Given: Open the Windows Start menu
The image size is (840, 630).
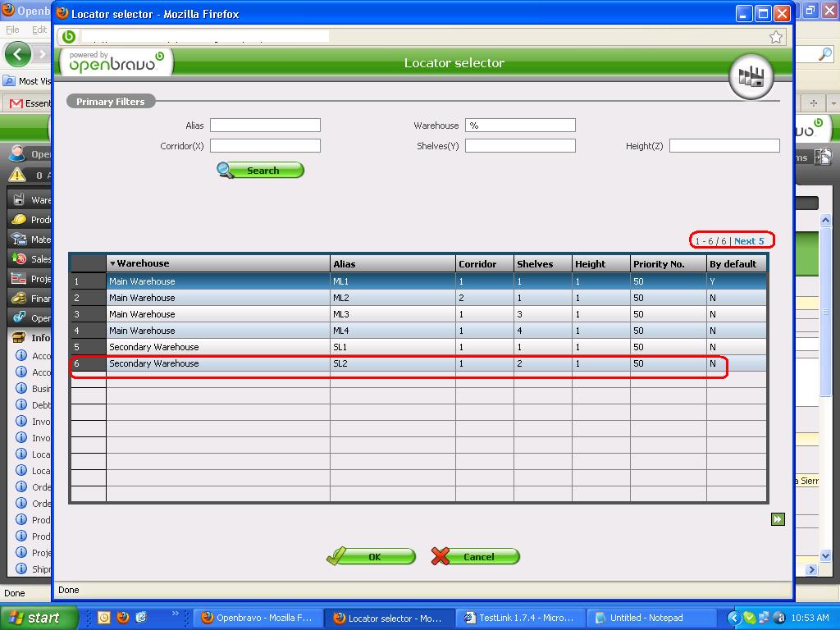Looking at the screenshot, I should click(x=39, y=617).
